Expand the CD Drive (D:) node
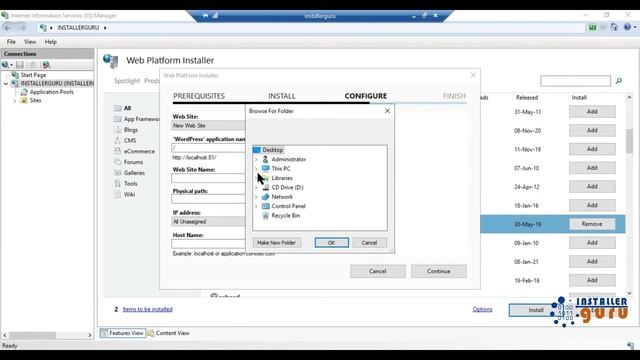This screenshot has width=640, height=360. click(x=256, y=187)
